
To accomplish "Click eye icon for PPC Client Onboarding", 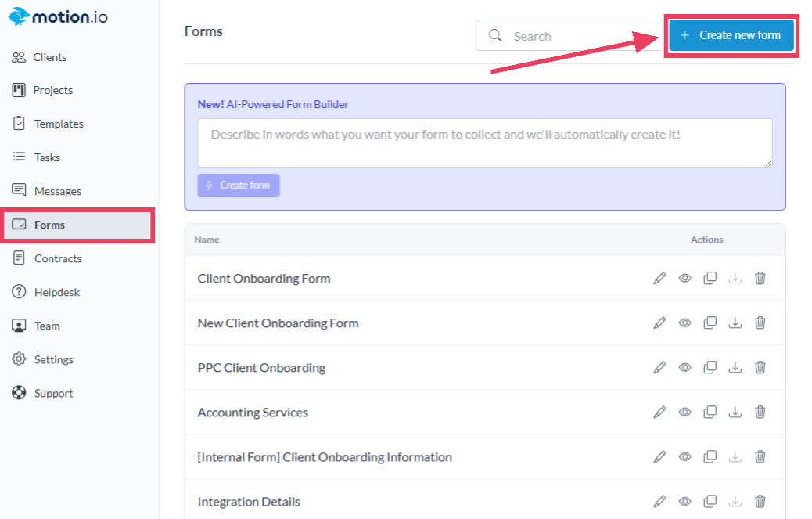I will (x=684, y=367).
